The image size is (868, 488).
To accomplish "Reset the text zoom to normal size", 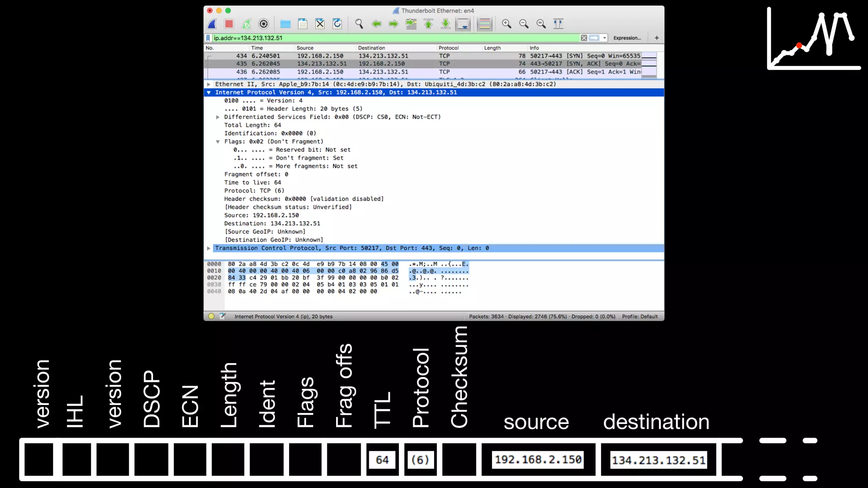I will [x=541, y=24].
